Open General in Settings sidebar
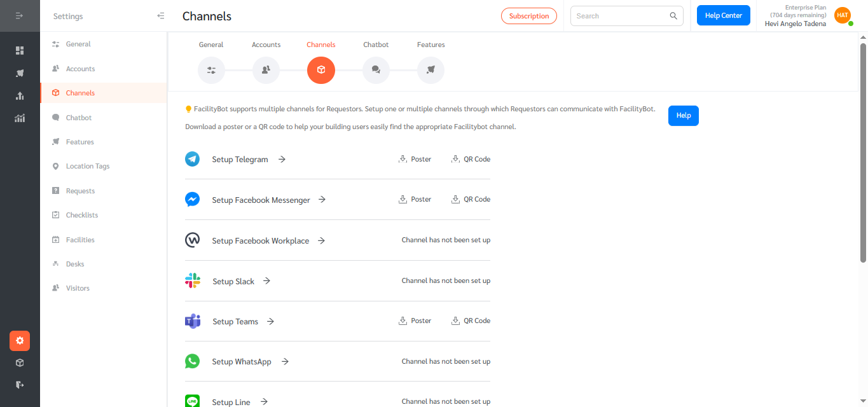Screen dimensions: 868x407 pos(103,44)
